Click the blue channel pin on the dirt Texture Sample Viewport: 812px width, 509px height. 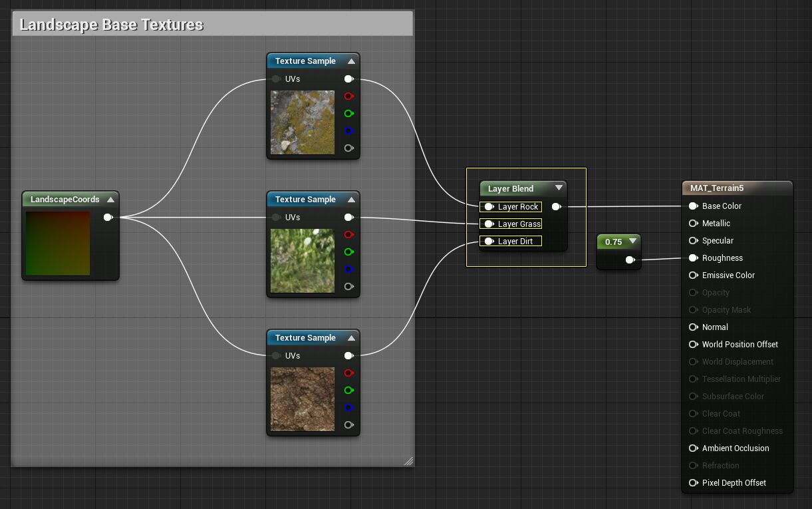point(348,408)
